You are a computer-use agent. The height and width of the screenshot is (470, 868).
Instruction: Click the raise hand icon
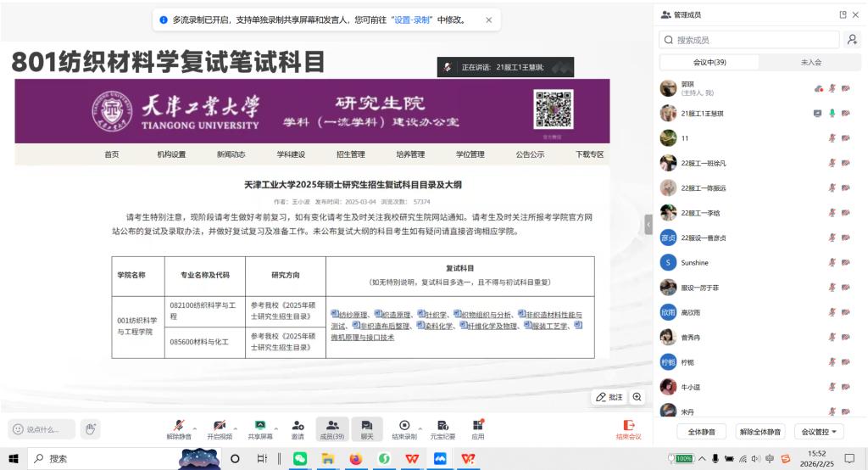[x=91, y=429]
